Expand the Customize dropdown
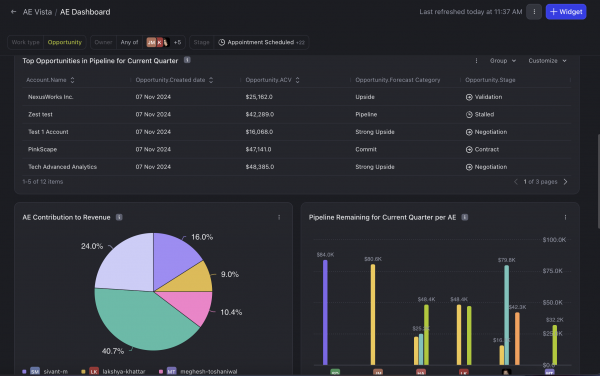Screen dimensions: 600x376 (547, 60)
